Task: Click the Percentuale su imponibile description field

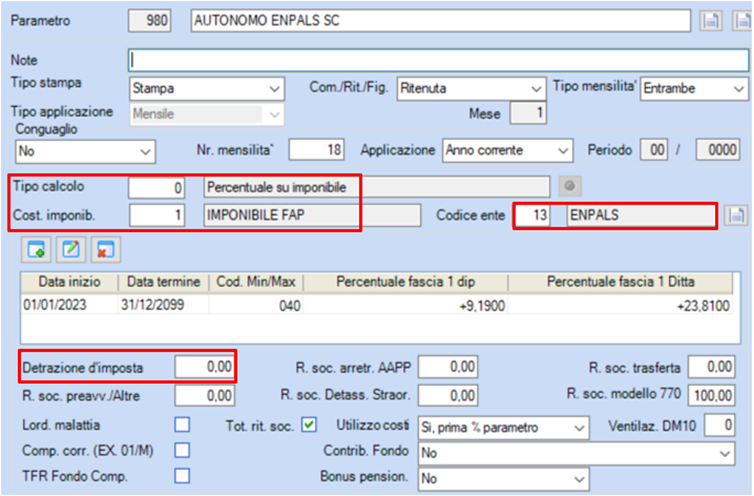Action: [377, 187]
